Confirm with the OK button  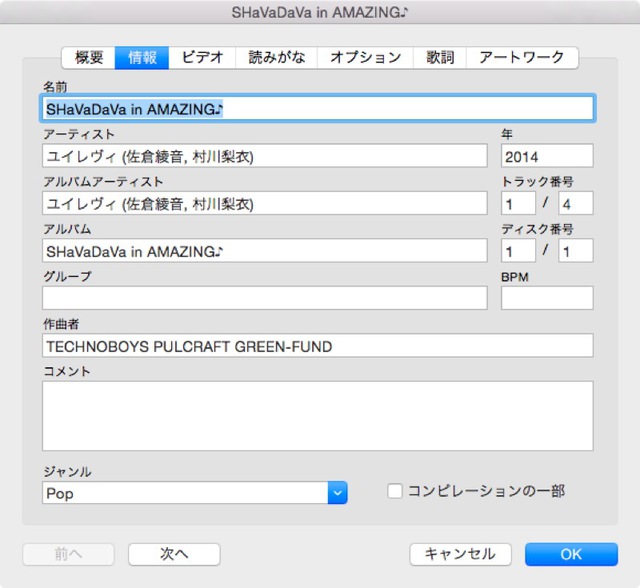pyautogui.click(x=571, y=554)
